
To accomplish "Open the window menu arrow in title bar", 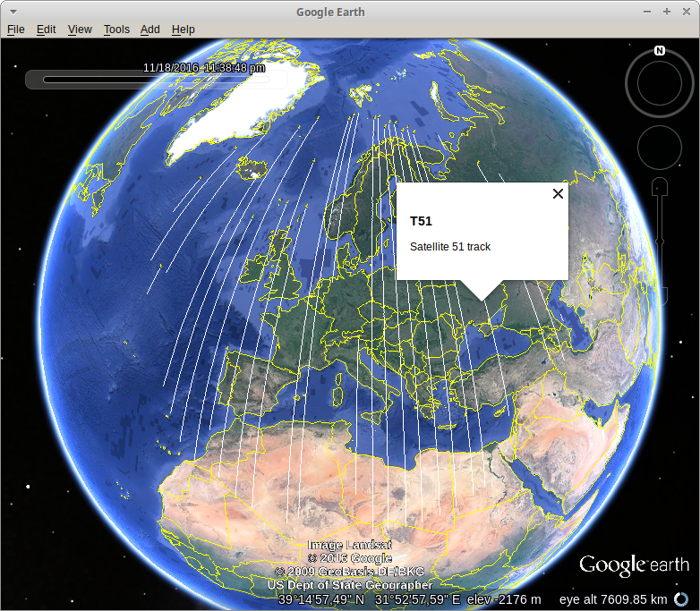I will pos(13,12).
